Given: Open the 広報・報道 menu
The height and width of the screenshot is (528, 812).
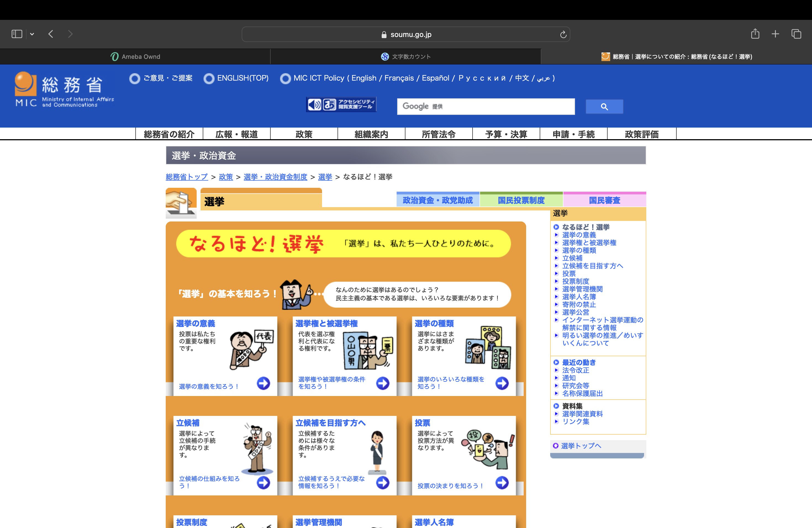Looking at the screenshot, I should tap(236, 134).
